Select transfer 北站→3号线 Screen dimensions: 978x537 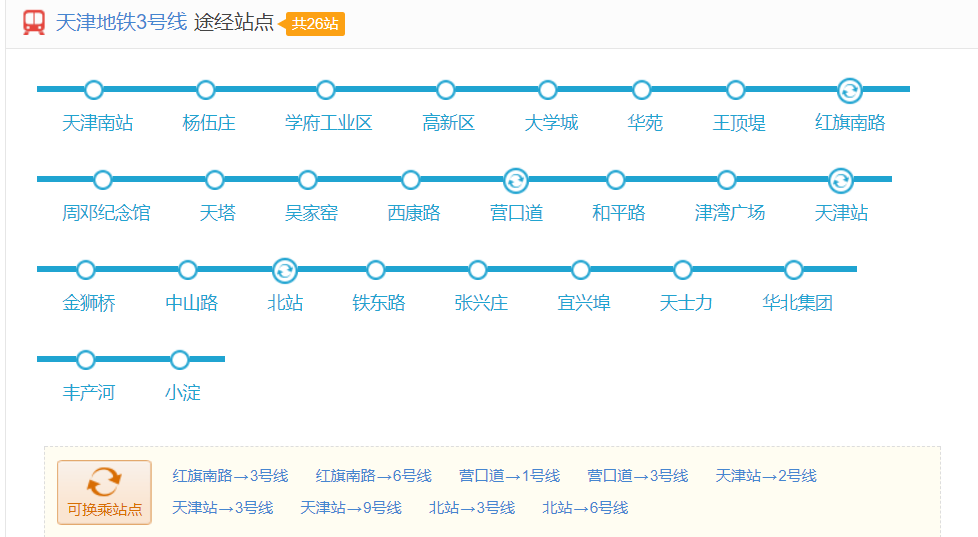[472, 508]
